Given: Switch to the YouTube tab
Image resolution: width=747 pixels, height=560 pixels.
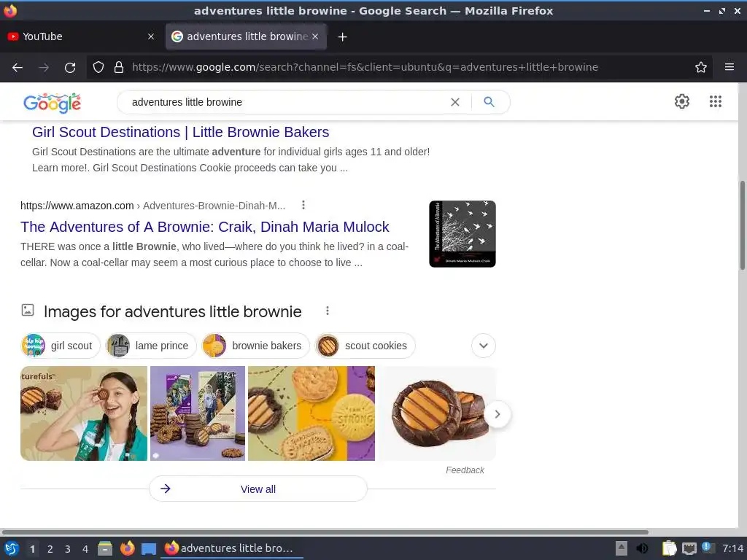Looking at the screenshot, I should click(81, 36).
